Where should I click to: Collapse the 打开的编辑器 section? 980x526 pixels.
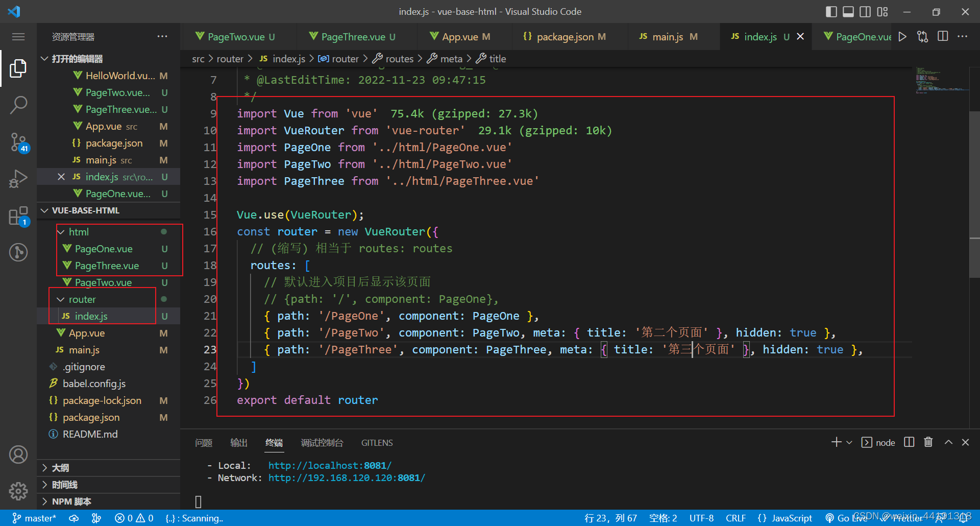108,59
